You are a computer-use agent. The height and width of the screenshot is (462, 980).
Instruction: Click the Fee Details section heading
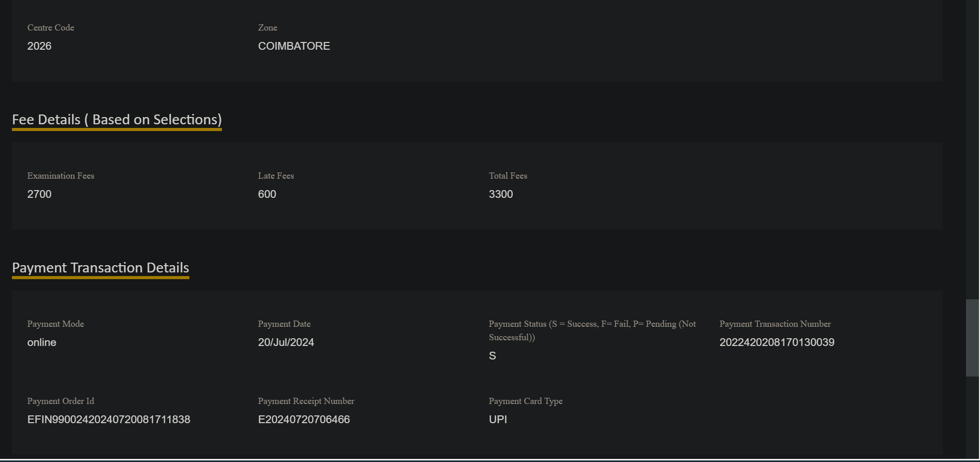point(117,120)
